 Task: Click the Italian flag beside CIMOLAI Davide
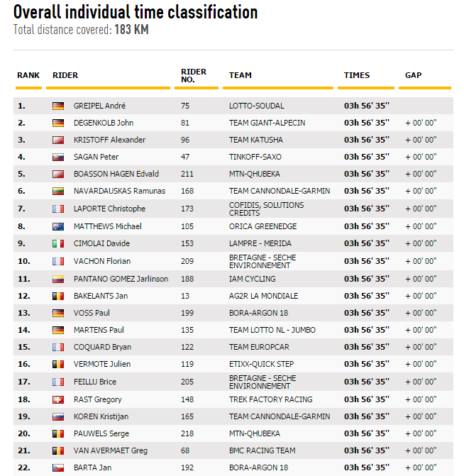[x=58, y=243]
